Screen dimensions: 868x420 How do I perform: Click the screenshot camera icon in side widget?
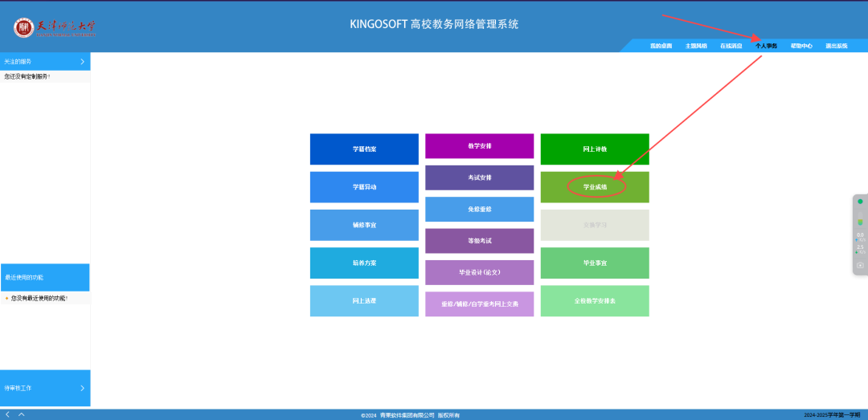tap(860, 264)
